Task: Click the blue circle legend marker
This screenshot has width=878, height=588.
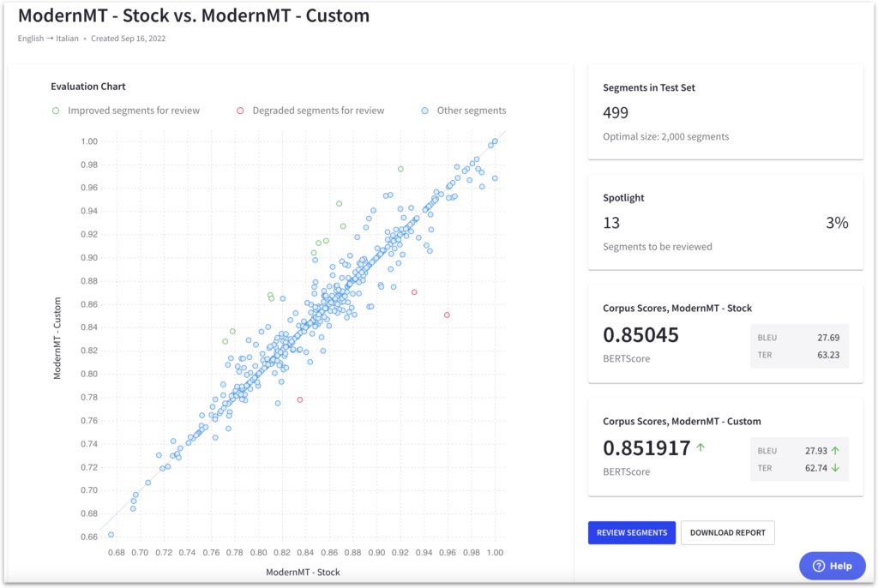Action: click(425, 111)
